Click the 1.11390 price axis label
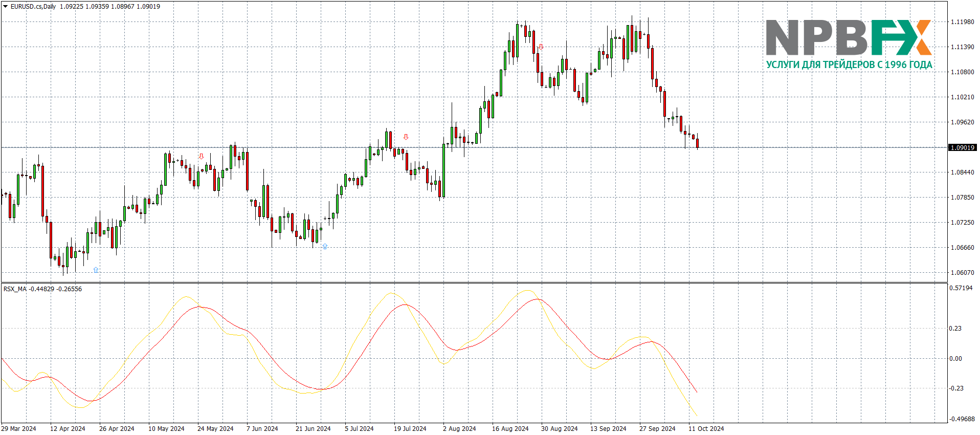 click(x=962, y=47)
